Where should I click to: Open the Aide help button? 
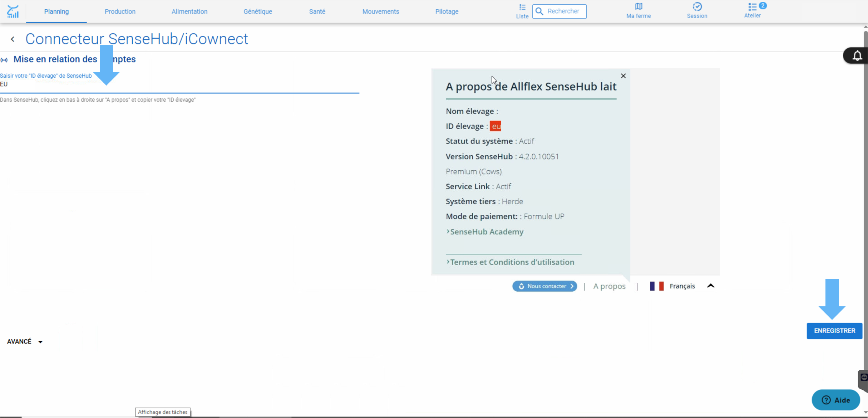pos(836,400)
